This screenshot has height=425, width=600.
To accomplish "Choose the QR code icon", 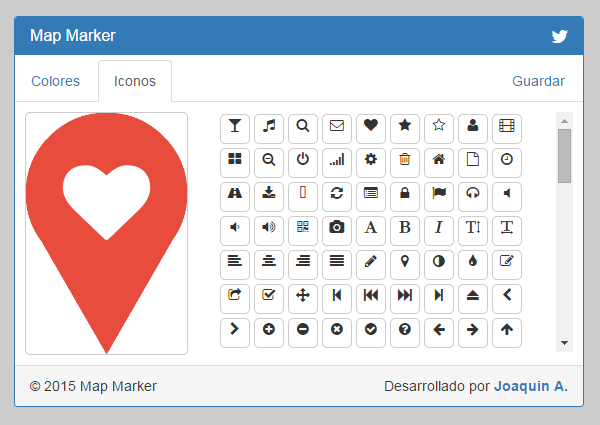I will (303, 231).
